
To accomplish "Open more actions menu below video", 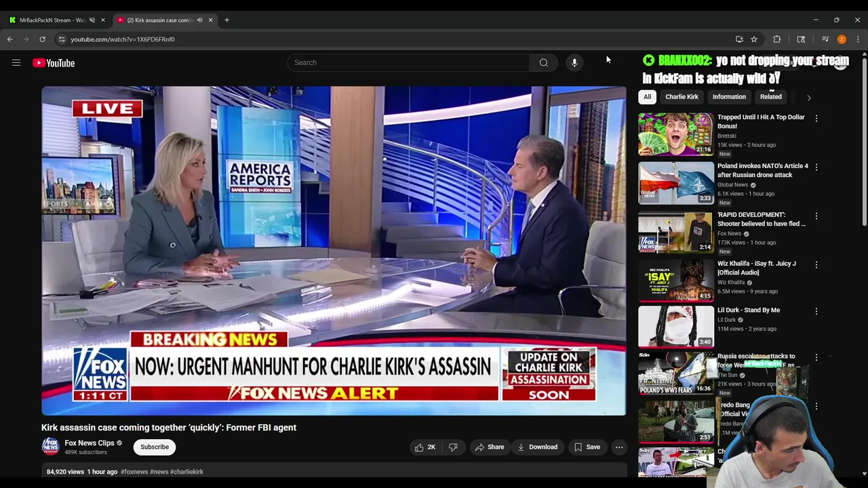I will 619,447.
